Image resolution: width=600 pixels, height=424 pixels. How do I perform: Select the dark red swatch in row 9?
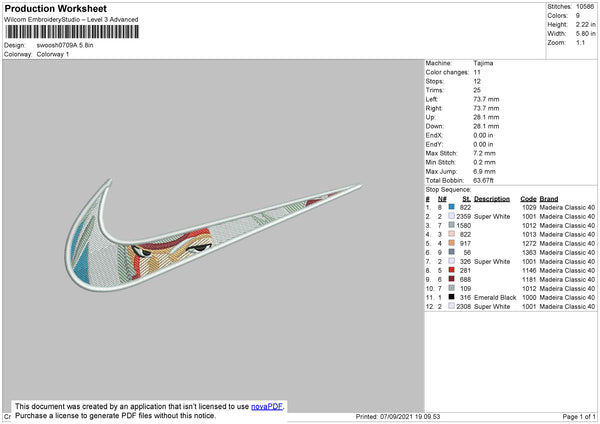pyautogui.click(x=452, y=279)
